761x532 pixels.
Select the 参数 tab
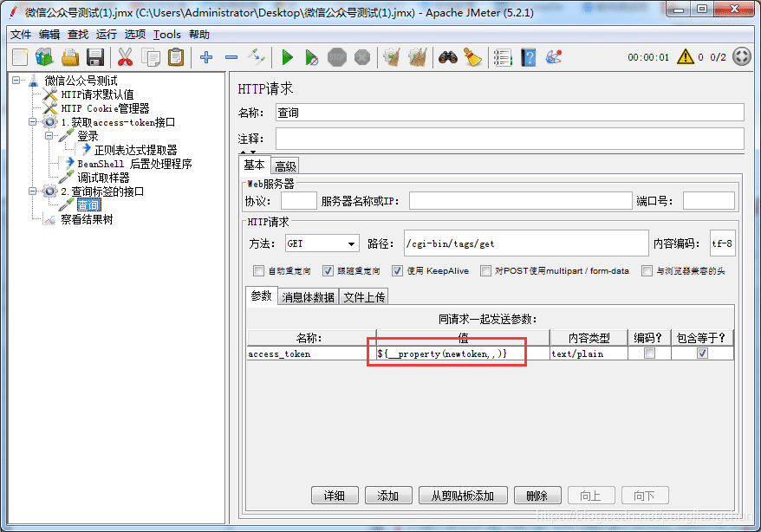click(261, 295)
